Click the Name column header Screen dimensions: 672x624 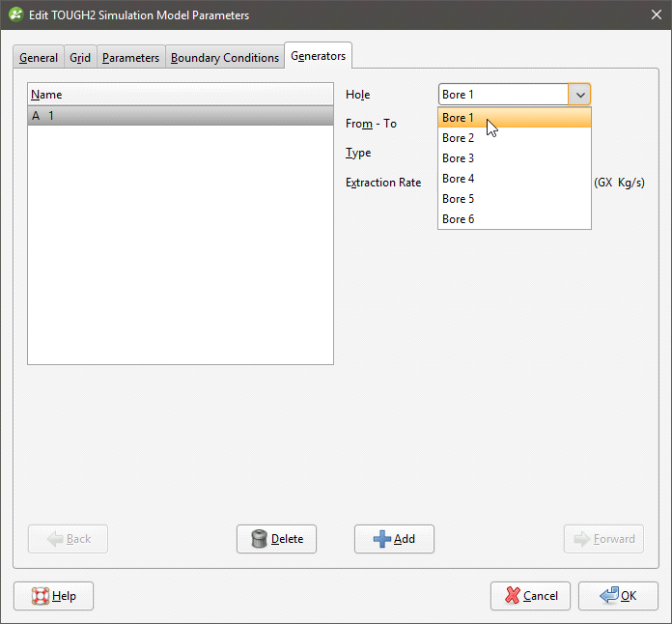180,95
